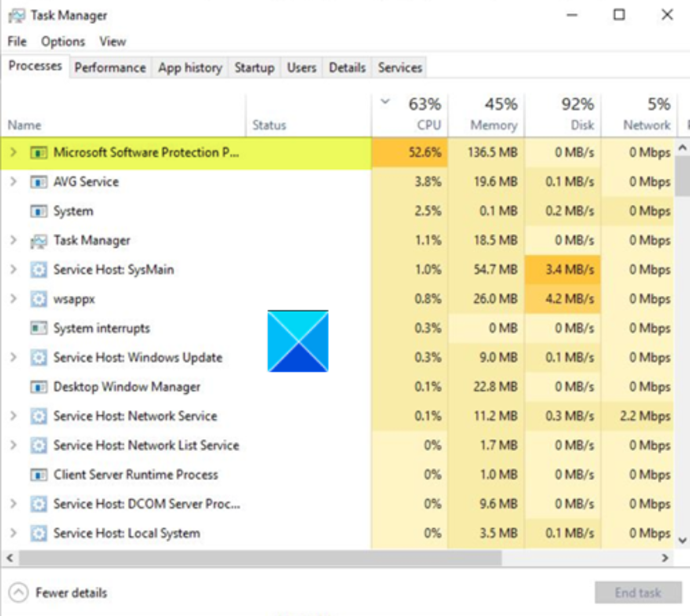The width and height of the screenshot is (690, 616).
Task: Click the 52.6% CPU usage cell
Action: pos(411,152)
